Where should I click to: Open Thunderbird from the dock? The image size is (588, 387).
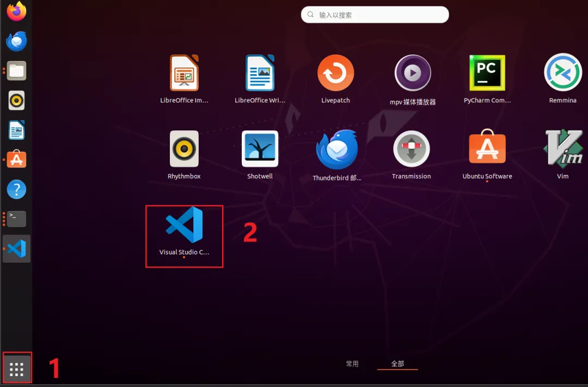click(16, 41)
